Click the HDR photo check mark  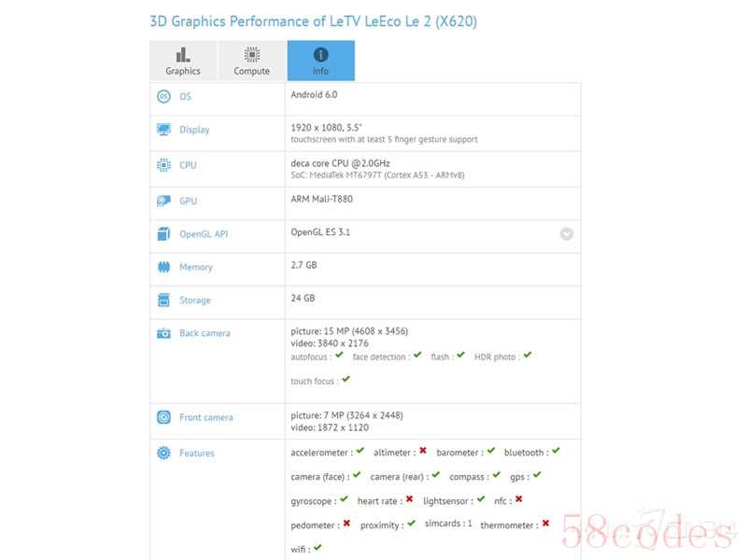tap(528, 355)
